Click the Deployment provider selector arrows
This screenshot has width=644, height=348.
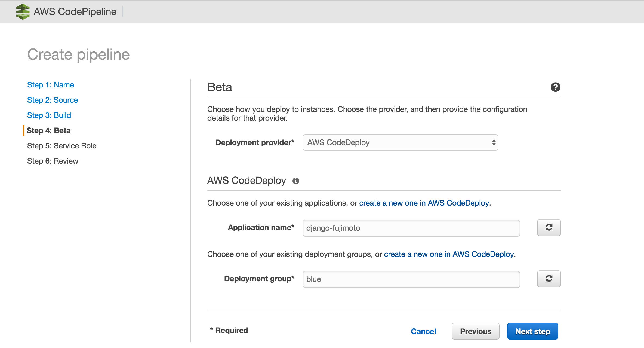494,142
